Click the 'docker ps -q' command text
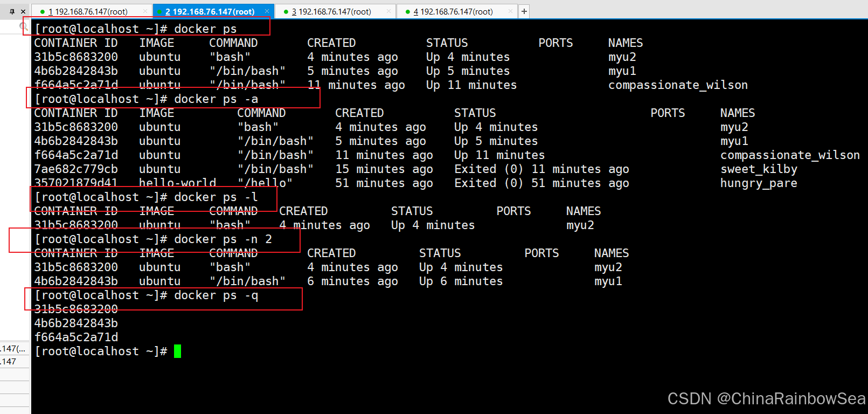 [x=216, y=295]
